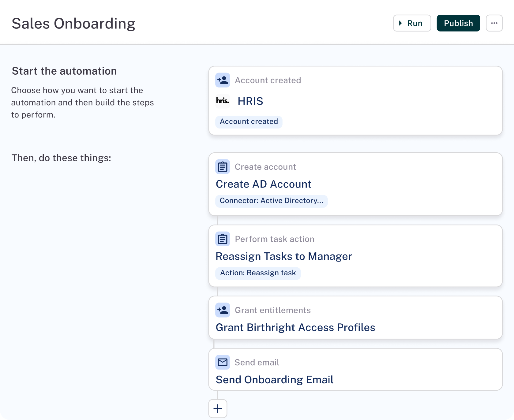
Task: Click the Account created trigger badge
Action: pyautogui.click(x=249, y=122)
